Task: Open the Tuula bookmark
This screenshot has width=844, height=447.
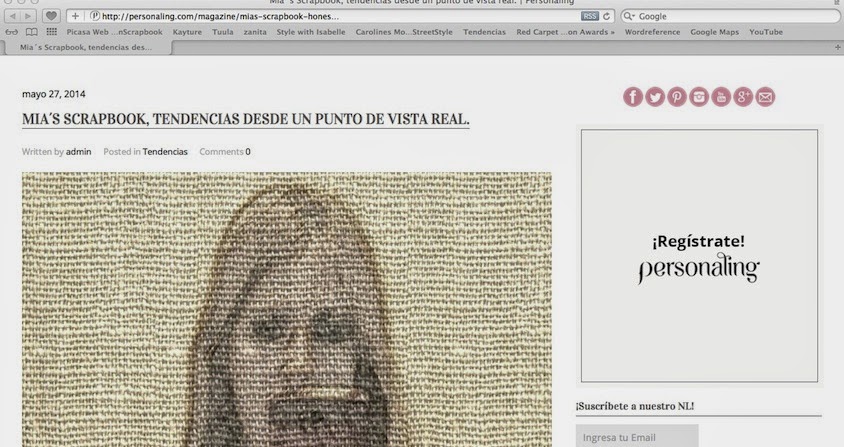Action: [223, 32]
